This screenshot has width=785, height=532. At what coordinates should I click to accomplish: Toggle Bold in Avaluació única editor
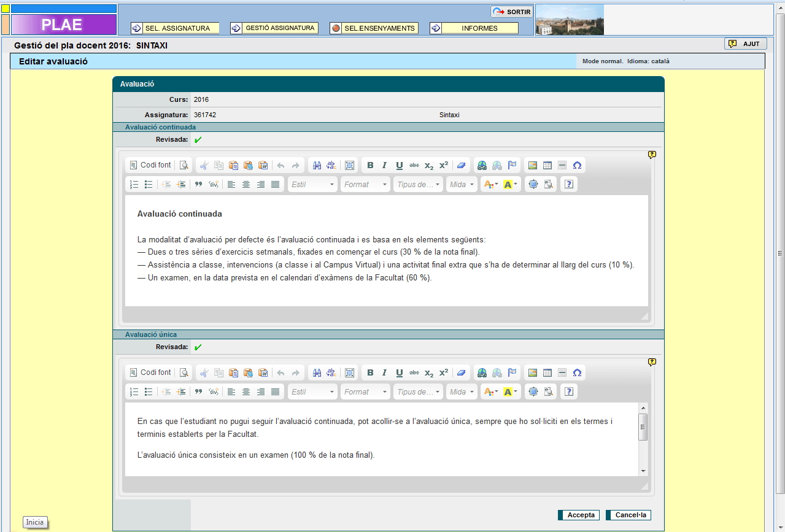point(370,372)
